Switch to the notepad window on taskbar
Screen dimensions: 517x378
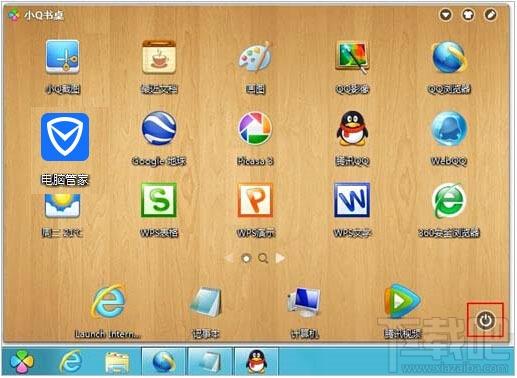click(210, 361)
